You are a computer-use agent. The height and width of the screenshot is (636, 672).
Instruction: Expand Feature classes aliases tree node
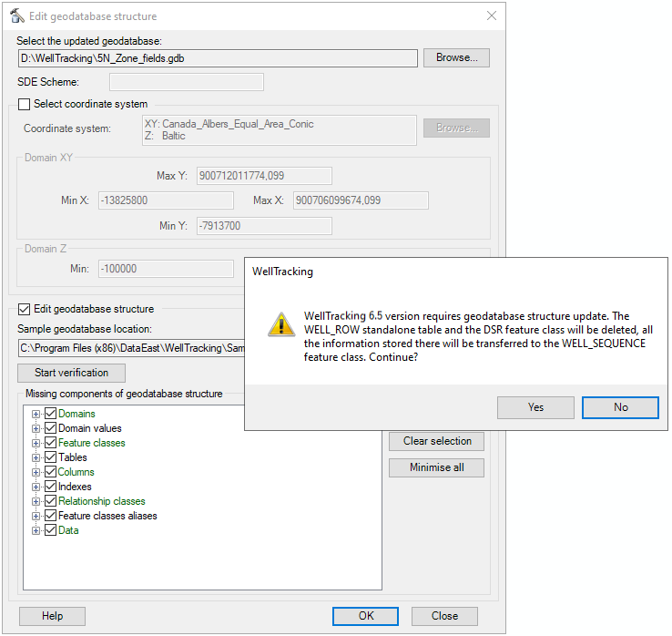tap(36, 517)
